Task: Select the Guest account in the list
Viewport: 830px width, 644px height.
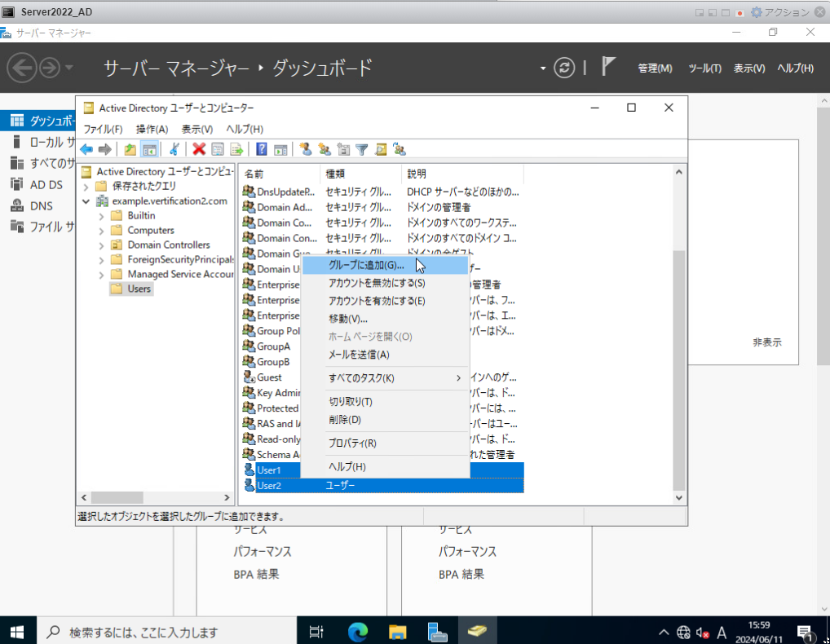Action: (x=269, y=377)
